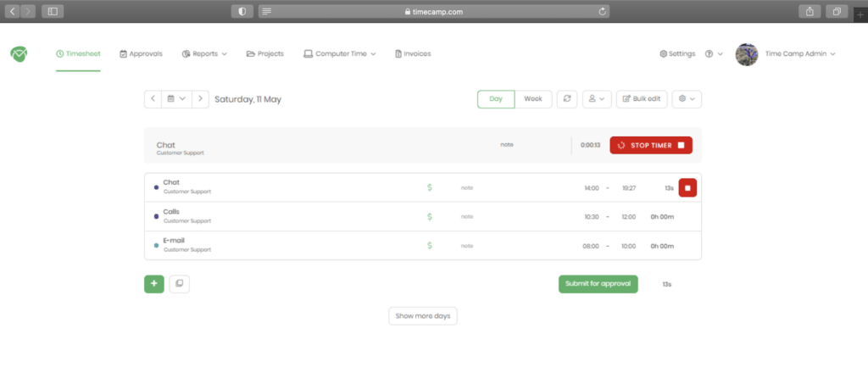Expand the timesheet gear options dropdown

pyautogui.click(x=687, y=99)
